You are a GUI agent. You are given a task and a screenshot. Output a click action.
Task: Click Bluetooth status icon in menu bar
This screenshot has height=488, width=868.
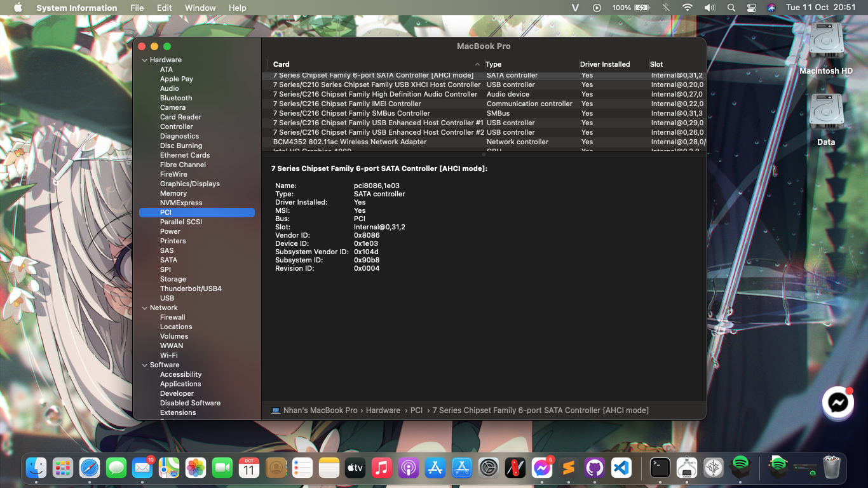click(x=666, y=8)
